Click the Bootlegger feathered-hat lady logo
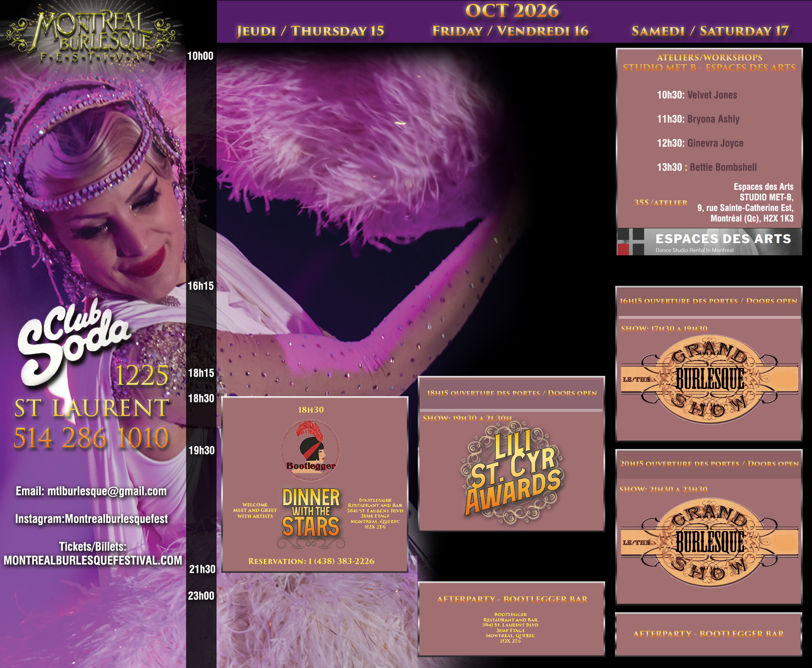 pos(310,450)
